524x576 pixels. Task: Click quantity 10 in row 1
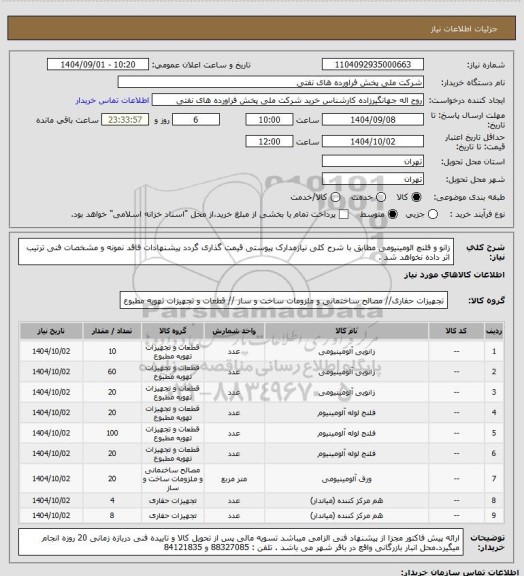[112, 352]
